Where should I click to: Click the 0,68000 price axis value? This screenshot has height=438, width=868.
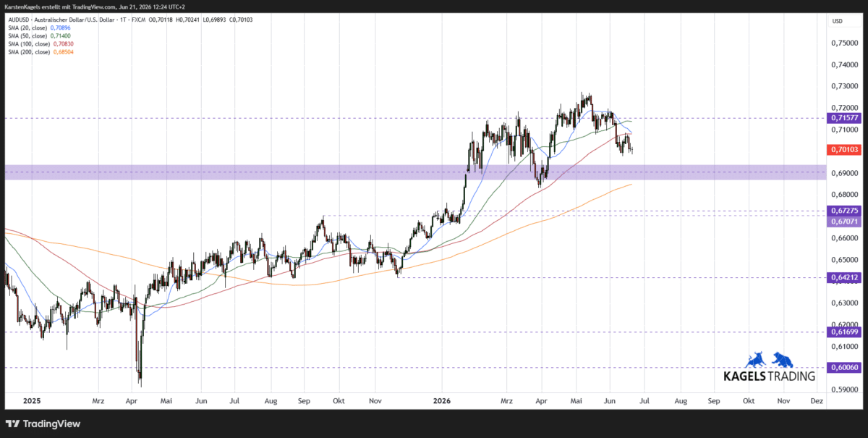tap(845, 195)
